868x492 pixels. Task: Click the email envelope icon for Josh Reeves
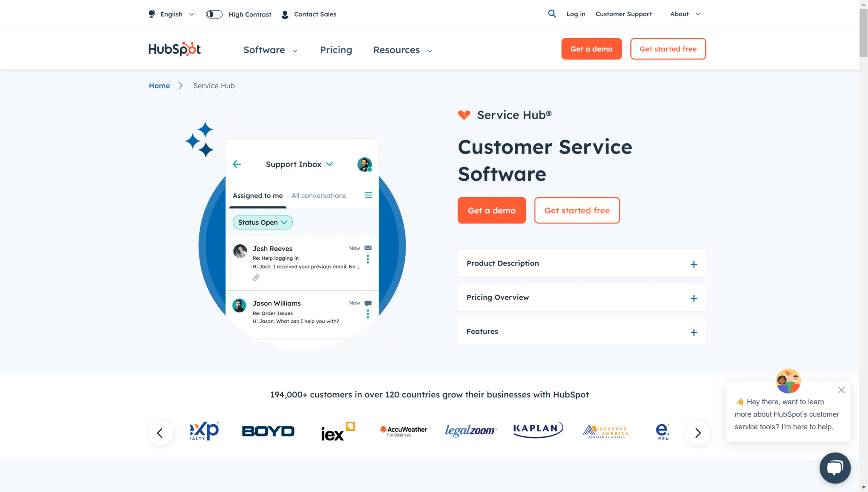[368, 248]
